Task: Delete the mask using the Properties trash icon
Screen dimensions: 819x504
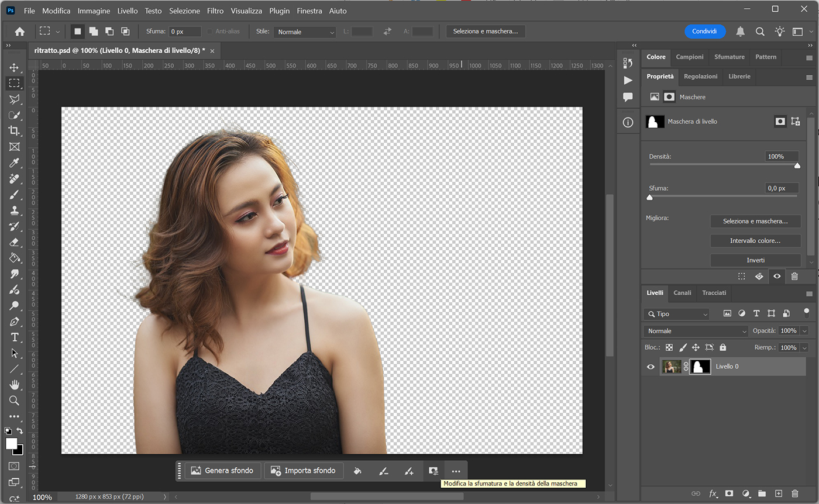Action: tap(794, 277)
